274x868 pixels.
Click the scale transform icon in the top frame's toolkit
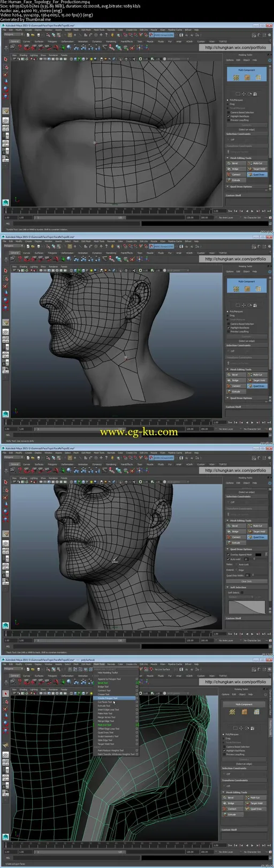[x=255, y=94]
